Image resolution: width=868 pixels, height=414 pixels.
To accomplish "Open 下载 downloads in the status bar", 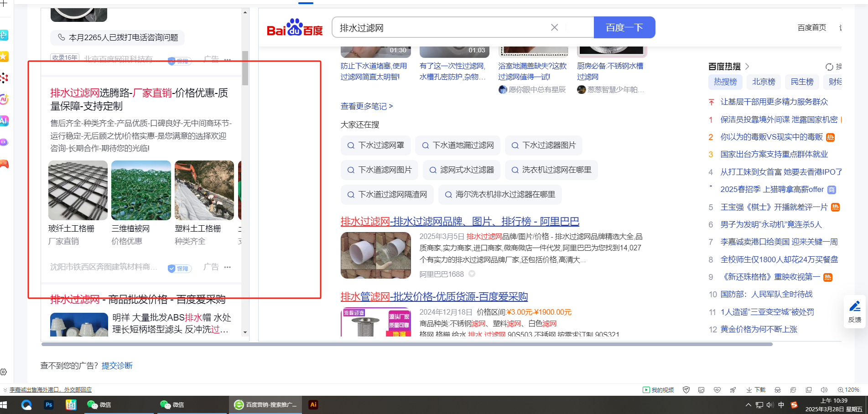I will pos(756,390).
